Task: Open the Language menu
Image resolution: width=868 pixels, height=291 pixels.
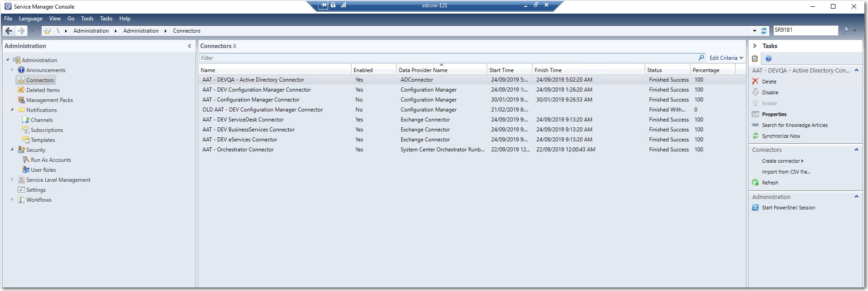Action: tap(31, 19)
